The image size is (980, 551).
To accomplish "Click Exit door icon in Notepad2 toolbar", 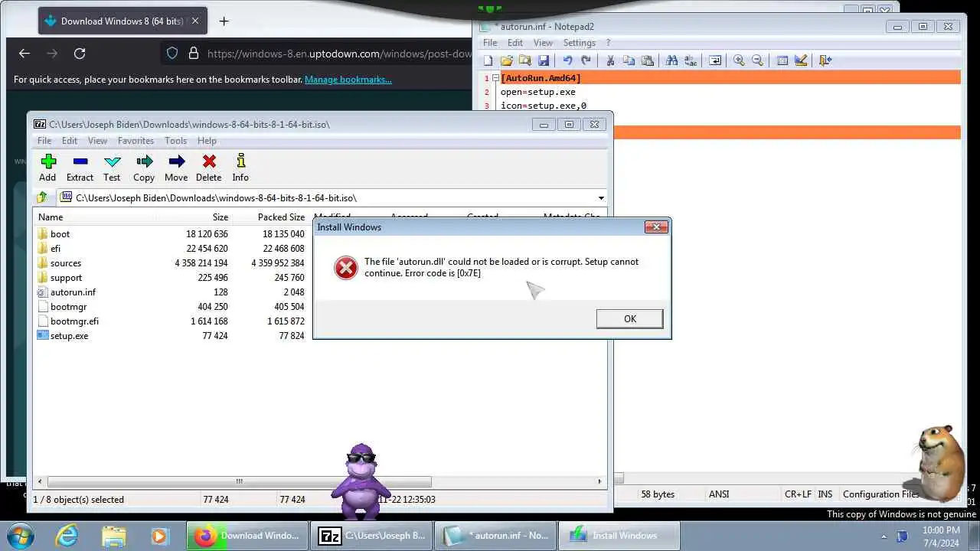I will coord(825,60).
